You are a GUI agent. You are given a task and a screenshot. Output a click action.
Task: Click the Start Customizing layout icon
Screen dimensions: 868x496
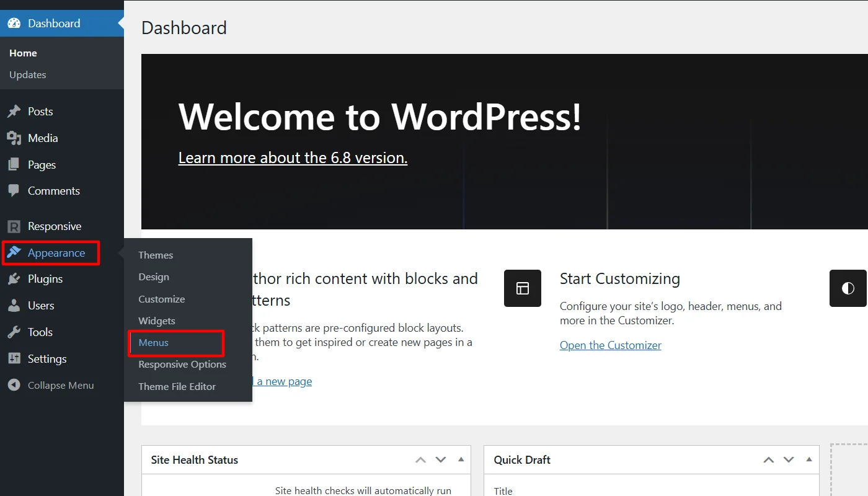(x=523, y=288)
